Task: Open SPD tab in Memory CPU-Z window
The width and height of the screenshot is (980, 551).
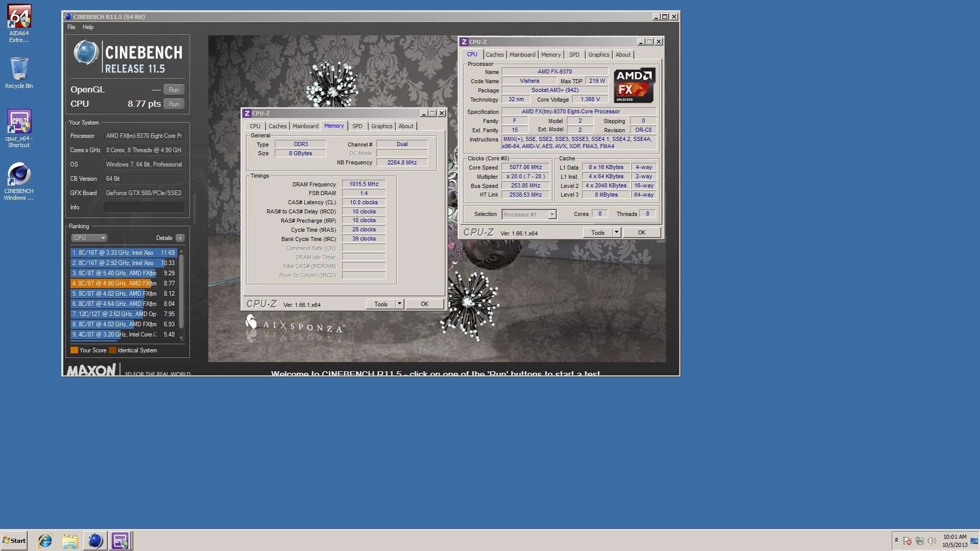Action: [357, 126]
